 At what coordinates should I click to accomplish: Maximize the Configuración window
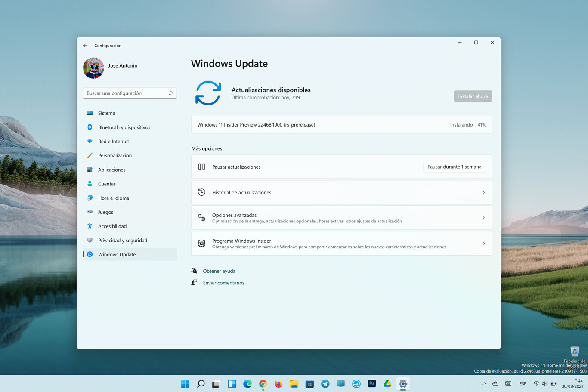tap(476, 43)
